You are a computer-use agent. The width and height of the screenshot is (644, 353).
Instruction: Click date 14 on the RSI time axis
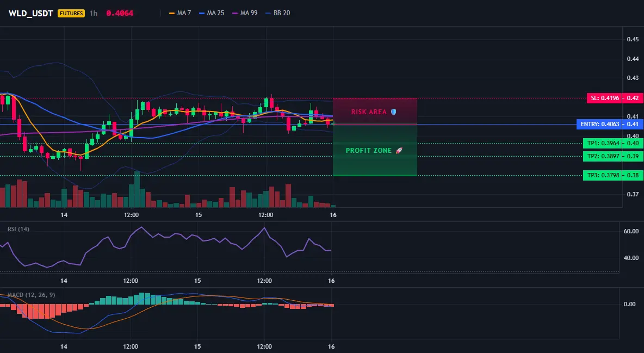(x=64, y=281)
